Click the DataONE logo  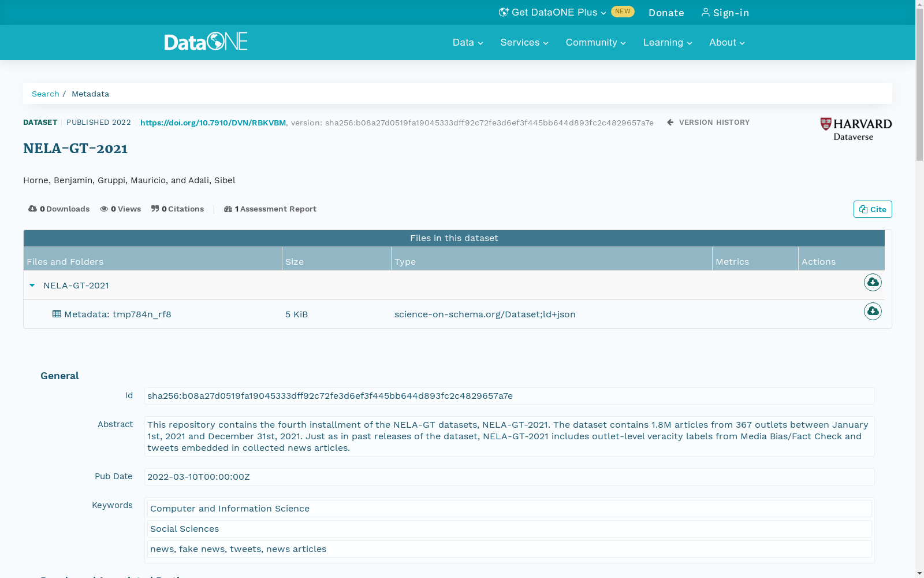(x=206, y=42)
